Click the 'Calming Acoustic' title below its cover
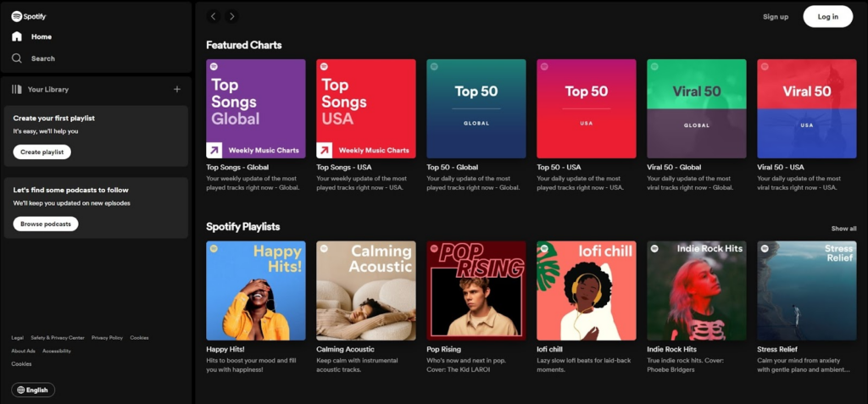Viewport: 868px width, 404px height. pos(346,349)
